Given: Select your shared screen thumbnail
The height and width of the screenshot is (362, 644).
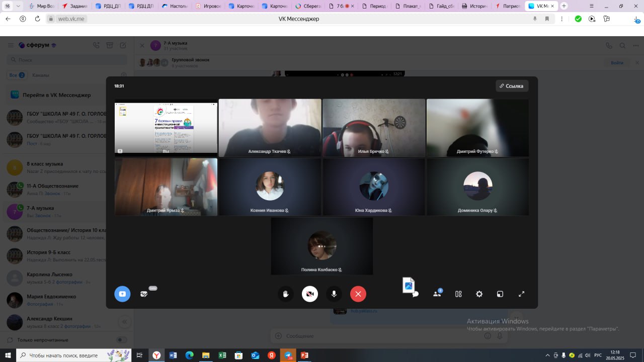Looking at the screenshot, I should coord(166,128).
